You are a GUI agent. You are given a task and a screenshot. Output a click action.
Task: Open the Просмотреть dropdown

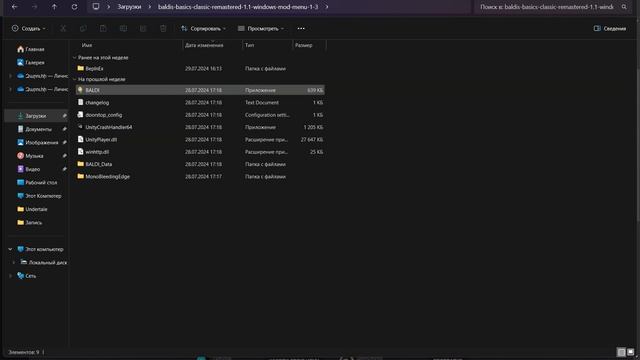tap(261, 29)
